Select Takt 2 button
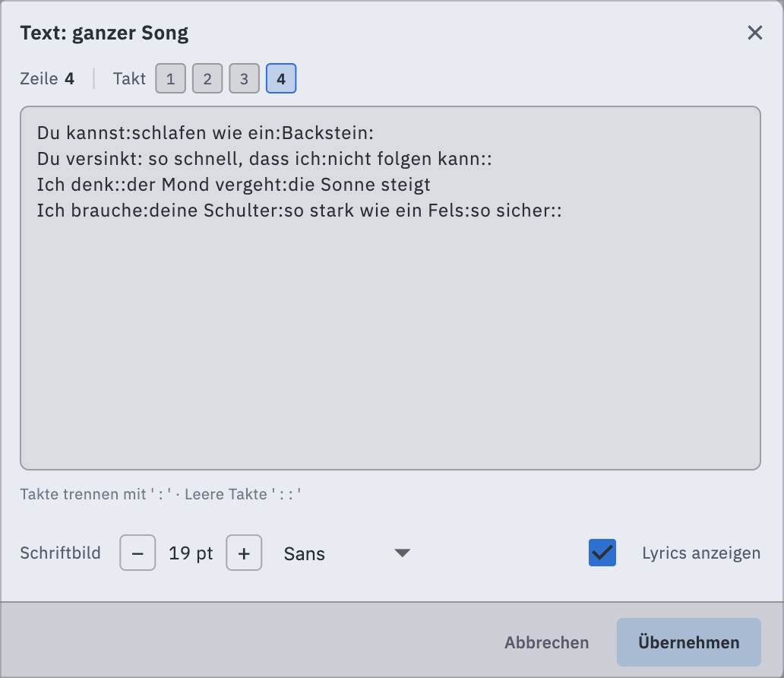Image resolution: width=784 pixels, height=678 pixels. tap(207, 78)
